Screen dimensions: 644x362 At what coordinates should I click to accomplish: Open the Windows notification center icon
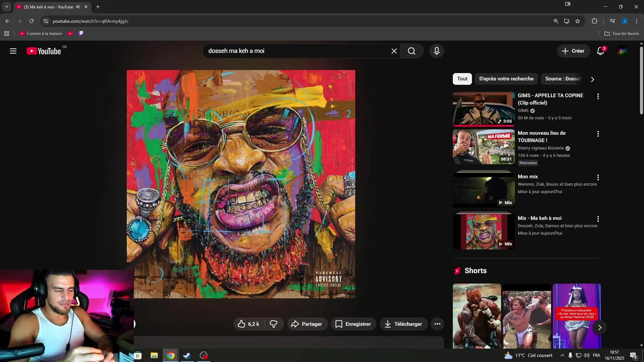(633, 355)
